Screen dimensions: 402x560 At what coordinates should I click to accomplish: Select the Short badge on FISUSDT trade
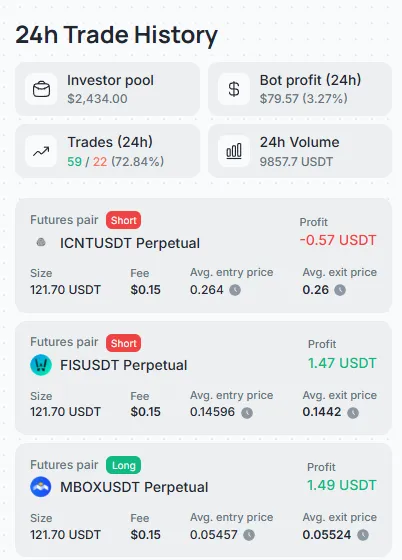[124, 343]
